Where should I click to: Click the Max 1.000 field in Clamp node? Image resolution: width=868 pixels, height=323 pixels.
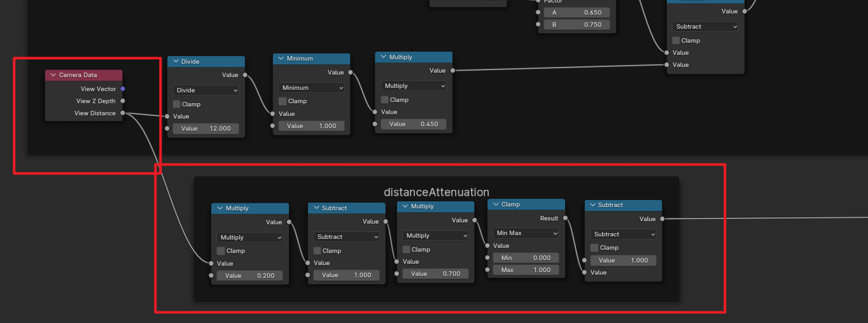(526, 270)
